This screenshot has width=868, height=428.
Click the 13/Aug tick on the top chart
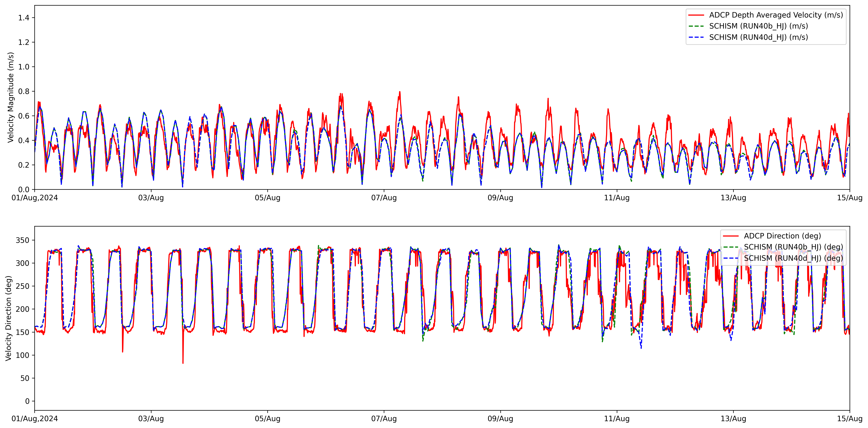coord(733,198)
